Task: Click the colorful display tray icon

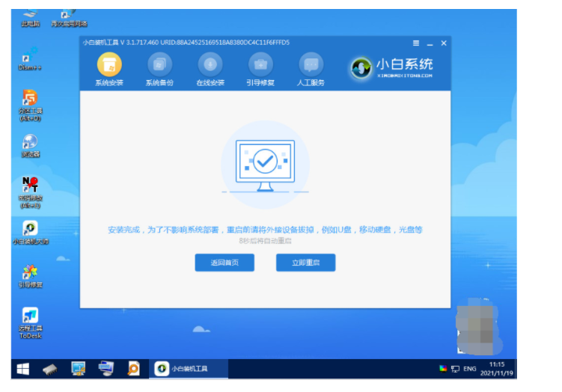Action: click(x=443, y=368)
